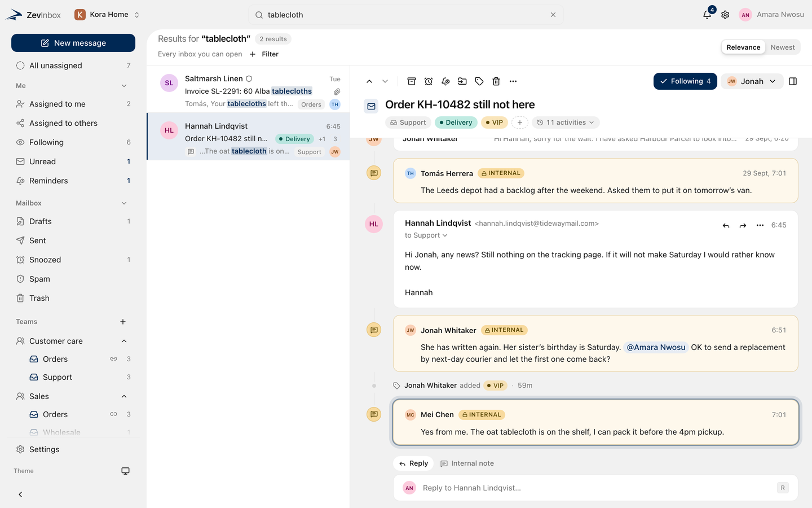Image resolution: width=812 pixels, height=508 pixels.
Task: Open the Following folder in sidebar
Action: click(x=73, y=142)
